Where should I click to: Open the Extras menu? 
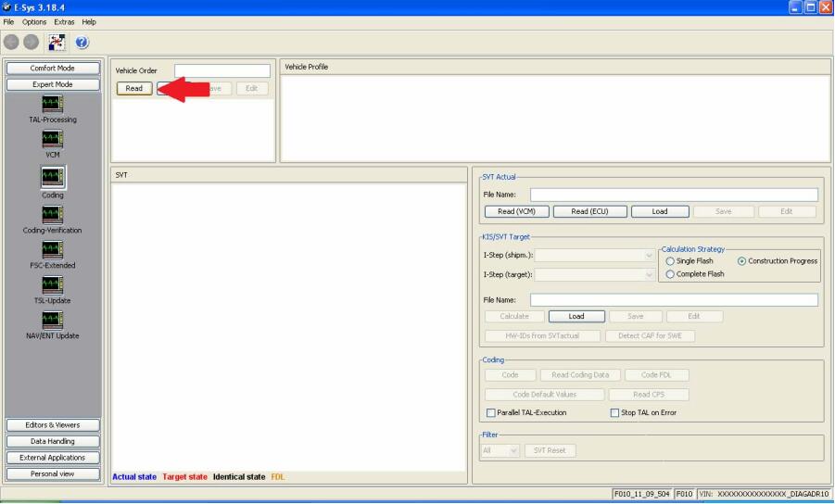pyautogui.click(x=64, y=22)
